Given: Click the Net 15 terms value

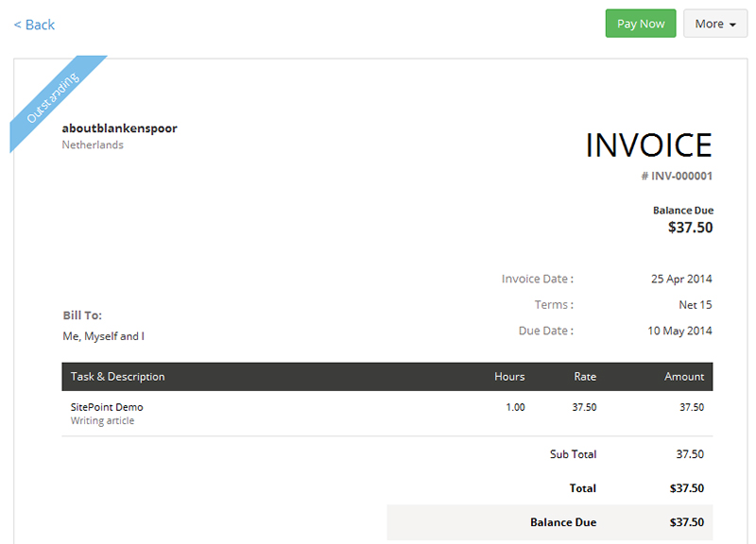Looking at the screenshot, I should (695, 305).
